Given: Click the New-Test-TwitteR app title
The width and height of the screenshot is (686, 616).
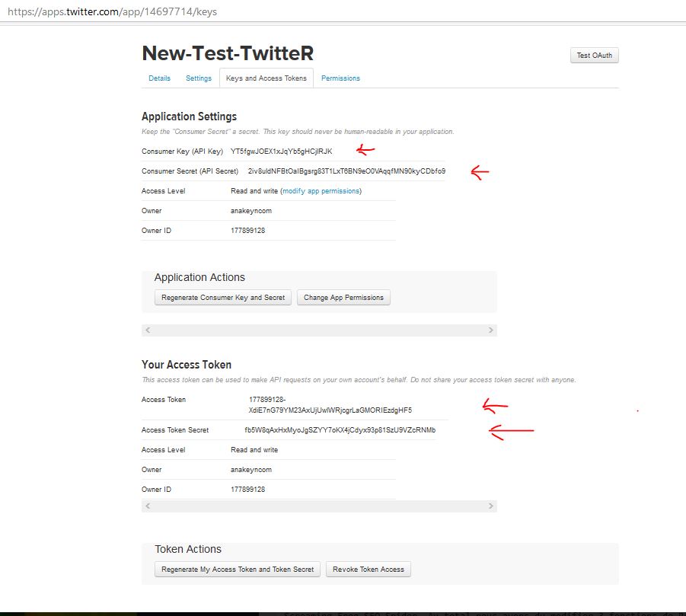Looking at the screenshot, I should coord(228,53).
